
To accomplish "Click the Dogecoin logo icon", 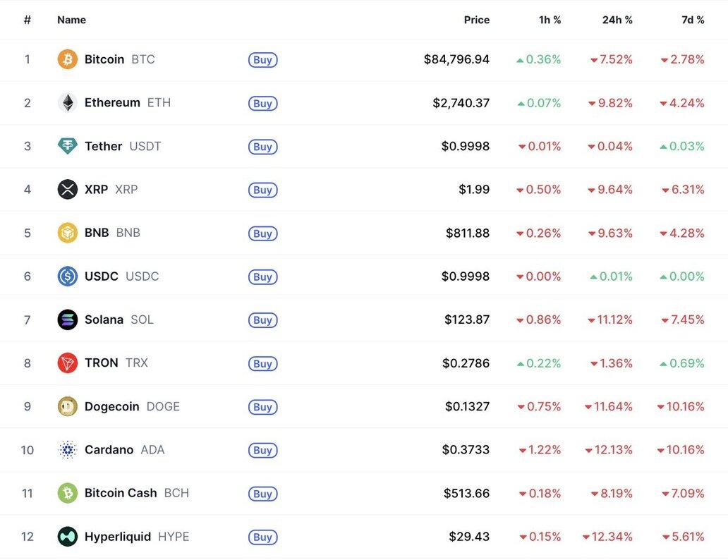I will (67, 406).
